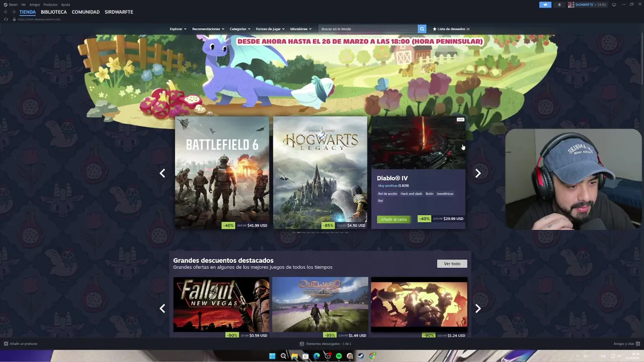Click the Rol de acción tag
The width and height of the screenshot is (644, 362).
[387, 194]
